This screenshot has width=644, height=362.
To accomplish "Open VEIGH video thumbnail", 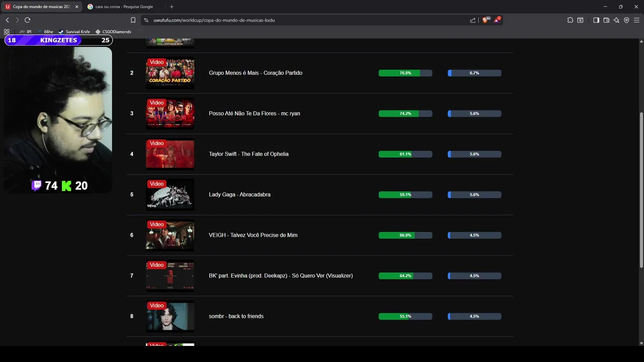I will [x=170, y=235].
